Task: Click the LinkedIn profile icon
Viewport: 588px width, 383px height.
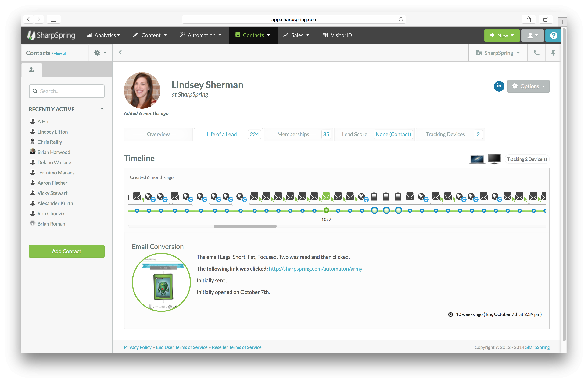Action: point(499,86)
